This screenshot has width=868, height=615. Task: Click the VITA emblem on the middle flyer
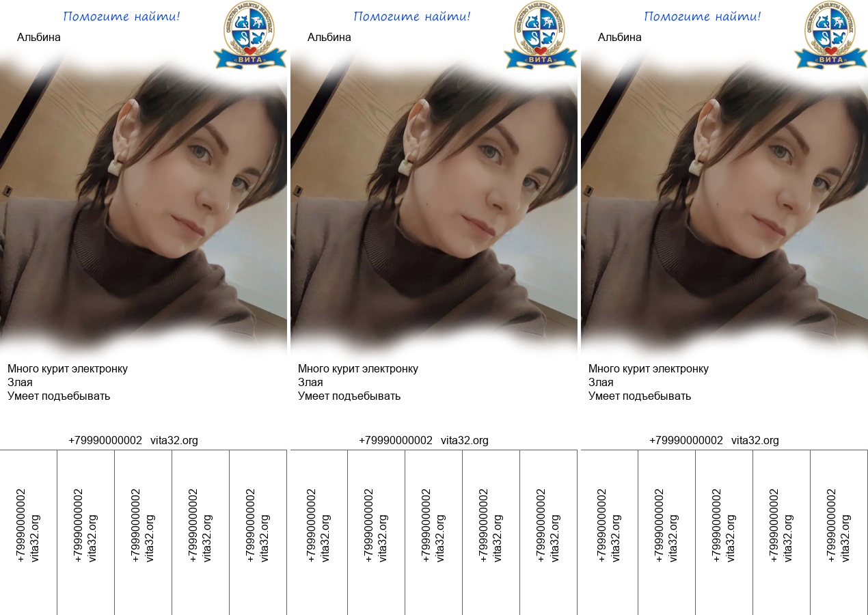540,36
